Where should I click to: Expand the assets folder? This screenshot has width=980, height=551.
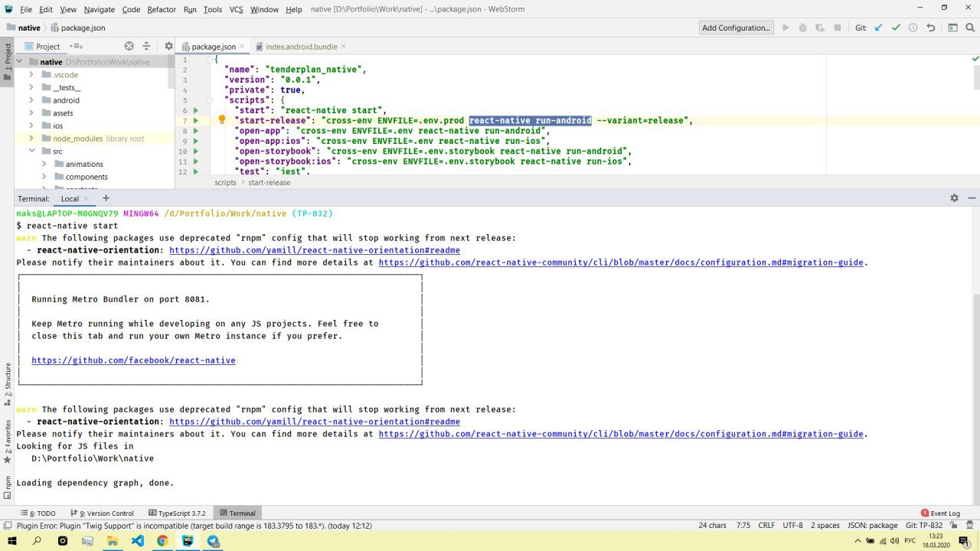coord(31,113)
